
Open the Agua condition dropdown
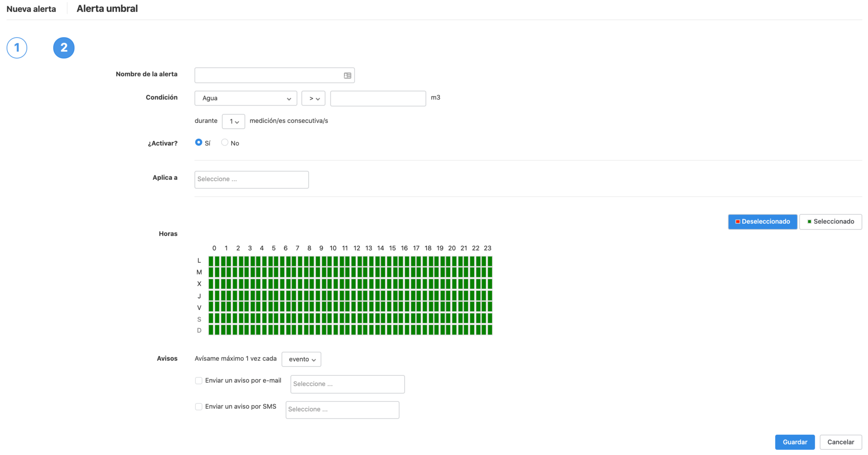tap(245, 98)
